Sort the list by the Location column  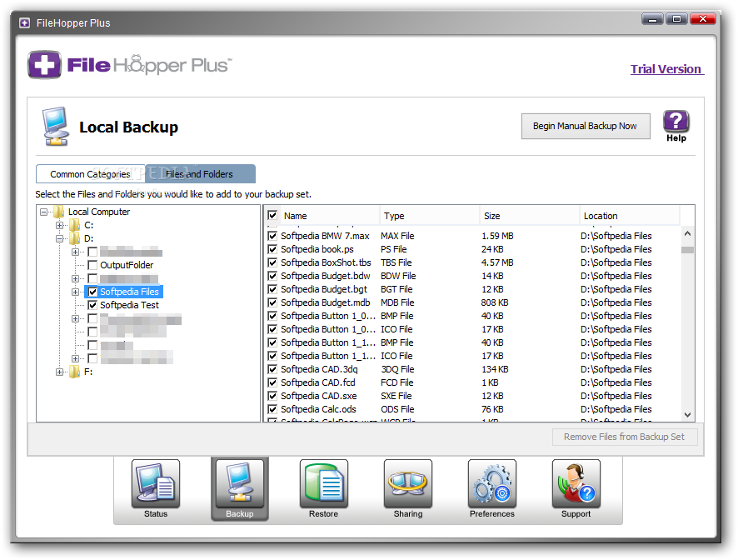point(630,216)
